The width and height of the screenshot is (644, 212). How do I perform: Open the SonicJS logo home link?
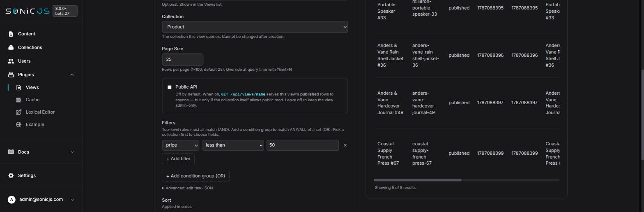27,11
